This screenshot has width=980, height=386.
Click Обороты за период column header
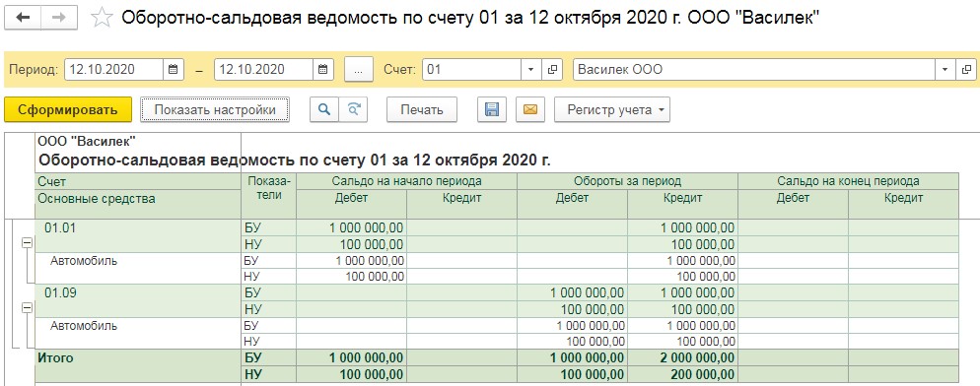point(627,181)
